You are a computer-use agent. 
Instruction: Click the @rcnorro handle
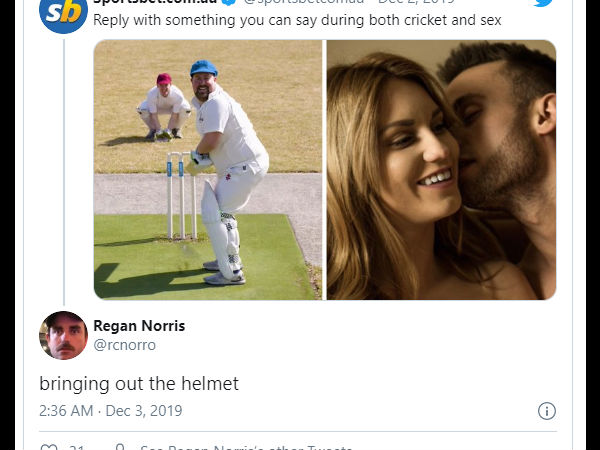[x=125, y=345]
